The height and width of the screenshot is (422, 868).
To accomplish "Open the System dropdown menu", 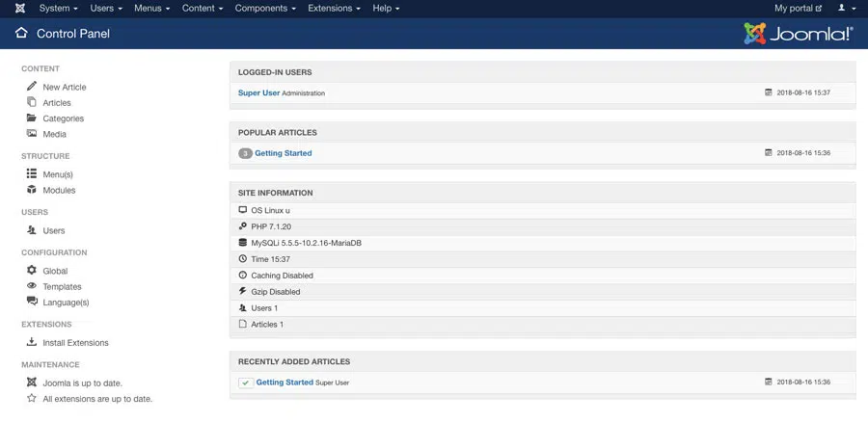I will point(58,9).
